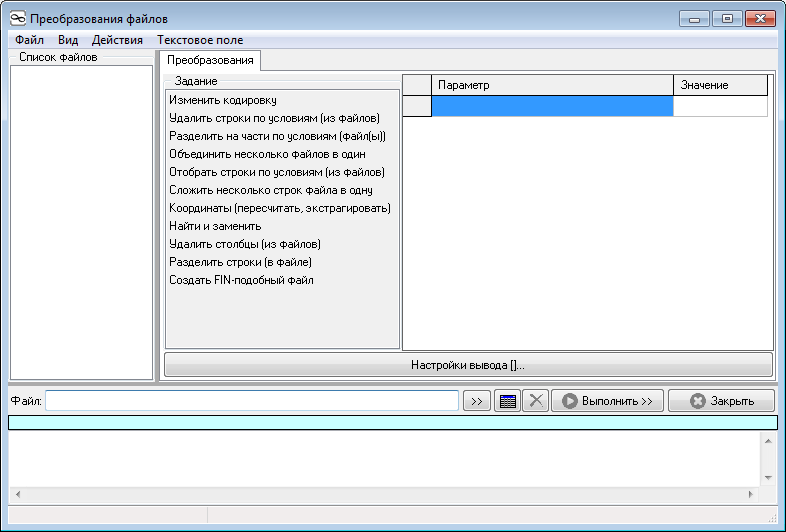This screenshot has width=786, height=532.
Task: Open the Текстовое поле menu
Action: 200,40
